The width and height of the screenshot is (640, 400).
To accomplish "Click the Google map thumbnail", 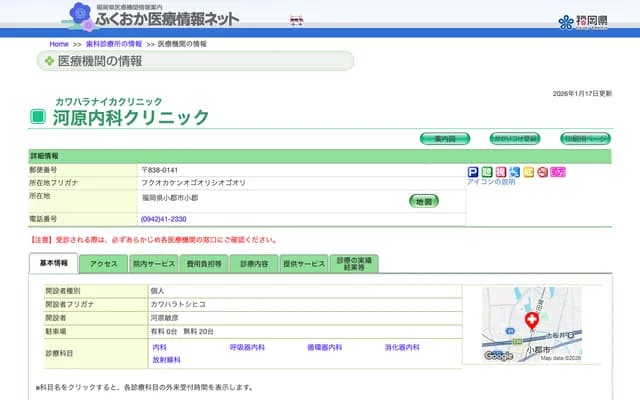I will click(x=531, y=324).
